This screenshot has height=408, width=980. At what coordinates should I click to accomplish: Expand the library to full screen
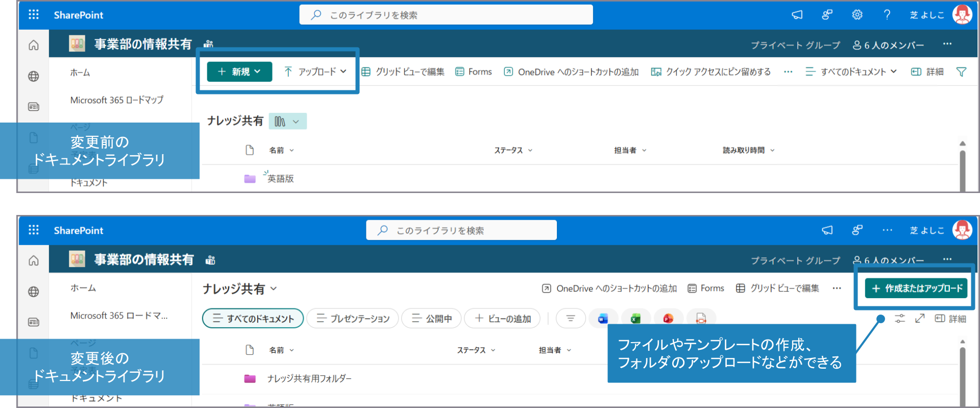pos(920,319)
